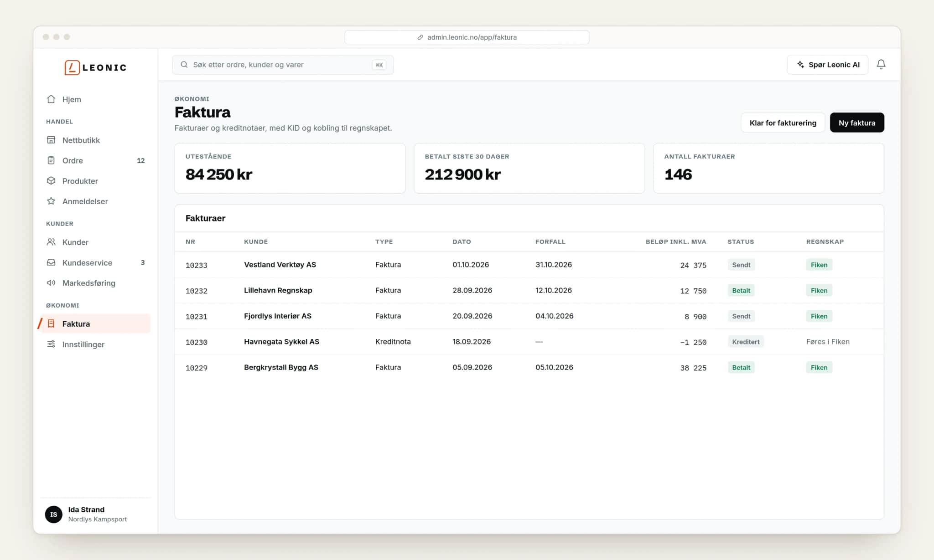The image size is (934, 560).
Task: Click the ⌘K shortcut badge
Action: click(379, 65)
